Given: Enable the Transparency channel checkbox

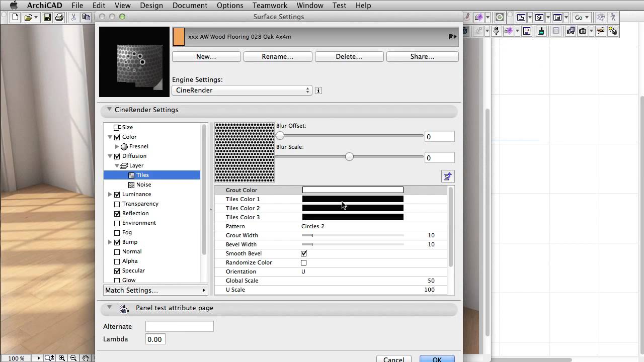Looking at the screenshot, I should (117, 204).
